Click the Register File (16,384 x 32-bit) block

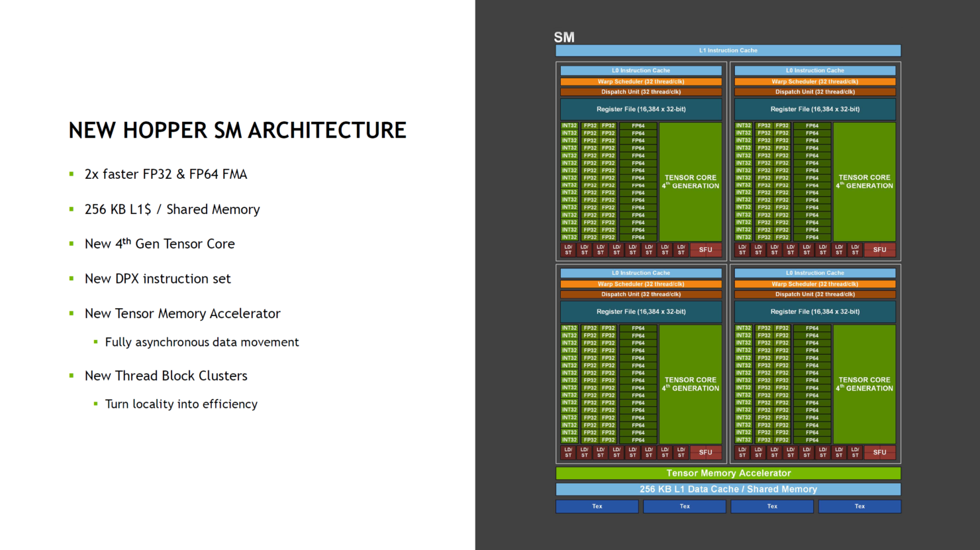click(640, 109)
